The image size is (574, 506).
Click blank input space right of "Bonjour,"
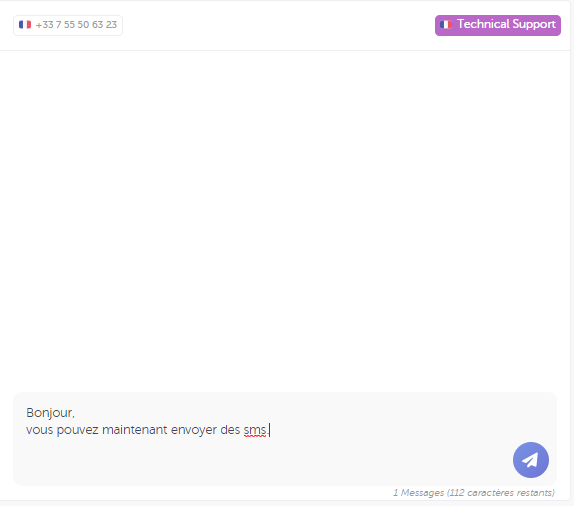[293, 413]
